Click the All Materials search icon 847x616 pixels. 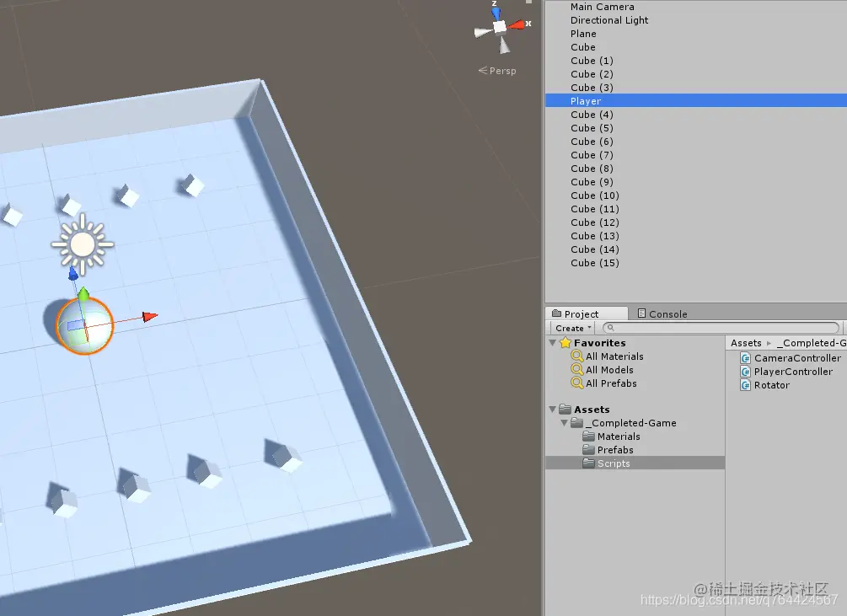[577, 356]
